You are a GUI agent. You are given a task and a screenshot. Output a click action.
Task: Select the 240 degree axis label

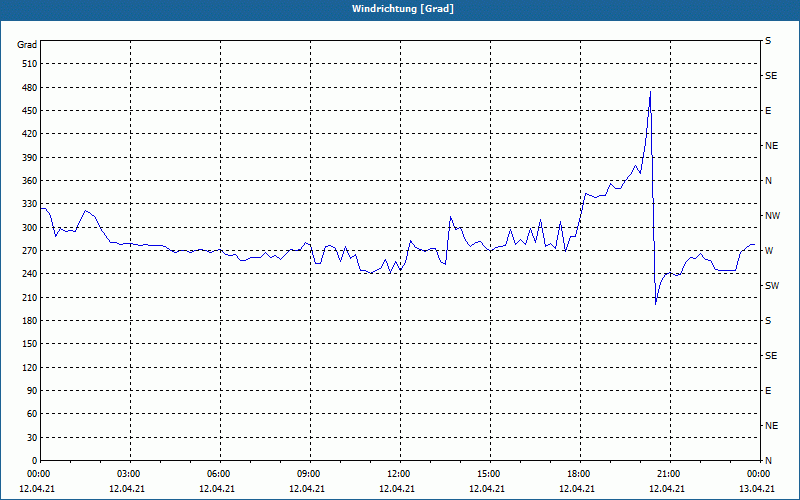tap(30, 274)
